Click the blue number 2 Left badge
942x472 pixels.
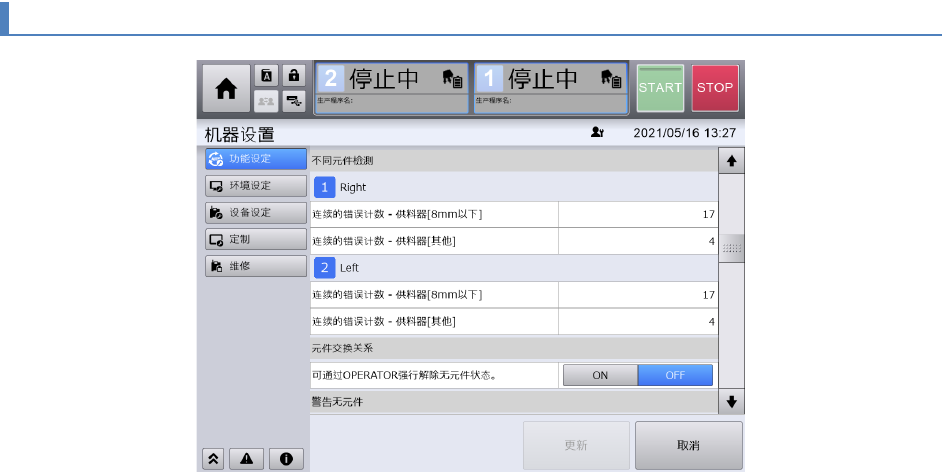(324, 268)
